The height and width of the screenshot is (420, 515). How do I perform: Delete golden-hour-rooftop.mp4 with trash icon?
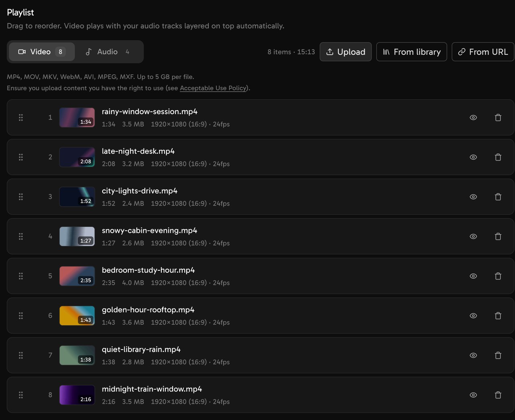tap(498, 316)
